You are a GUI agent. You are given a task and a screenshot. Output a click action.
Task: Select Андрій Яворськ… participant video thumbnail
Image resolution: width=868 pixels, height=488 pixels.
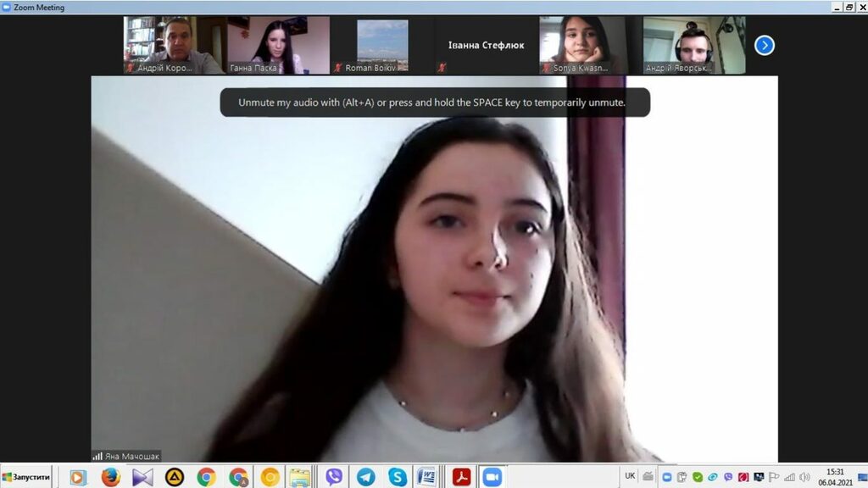click(x=693, y=45)
